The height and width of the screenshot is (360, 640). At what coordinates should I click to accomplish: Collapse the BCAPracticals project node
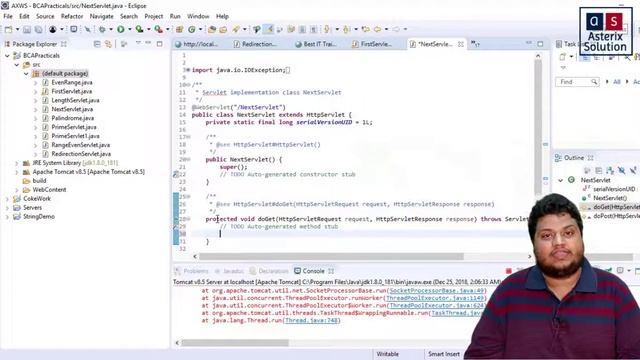coord(7,56)
